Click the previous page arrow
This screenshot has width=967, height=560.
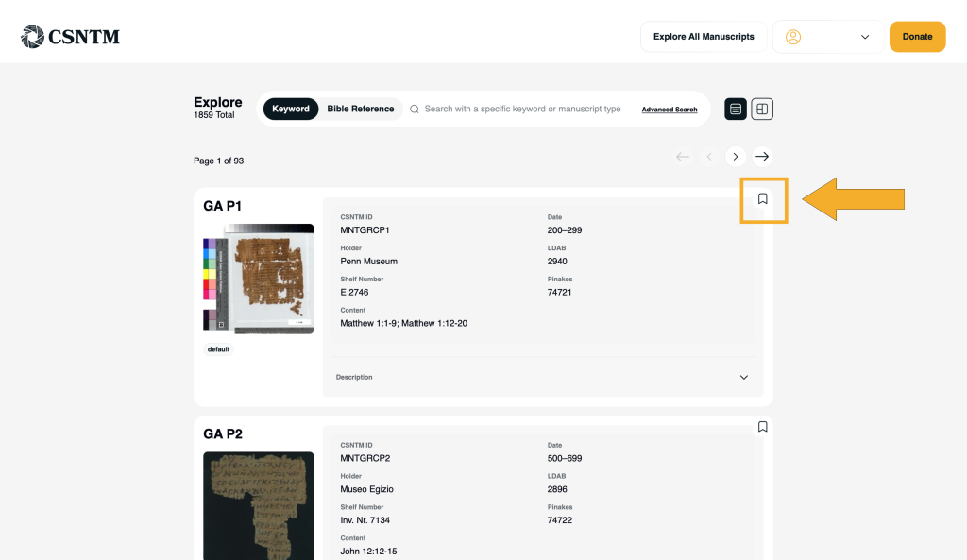tap(709, 157)
